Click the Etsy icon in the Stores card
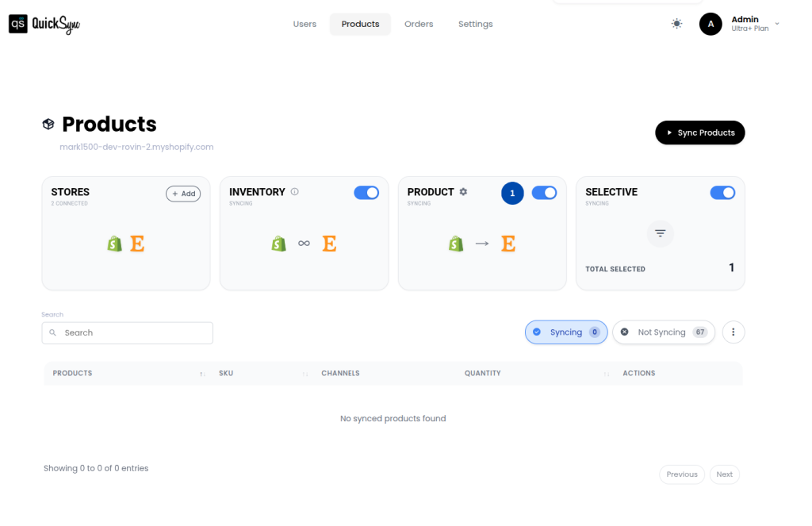 click(138, 244)
